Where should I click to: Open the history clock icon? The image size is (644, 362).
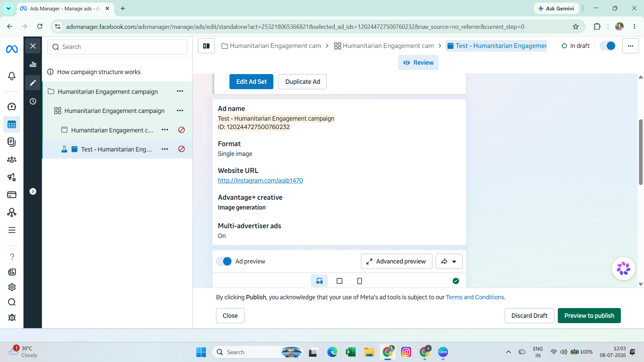(x=33, y=101)
